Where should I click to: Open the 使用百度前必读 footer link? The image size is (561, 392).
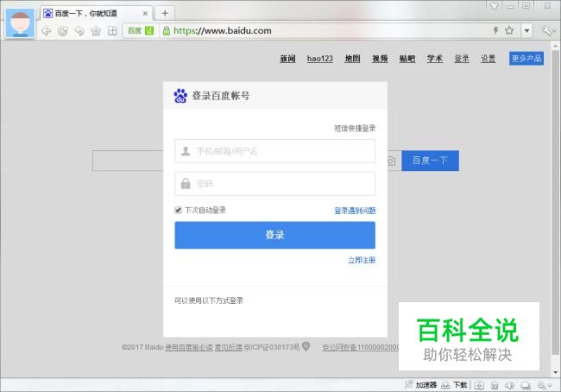click(x=188, y=347)
